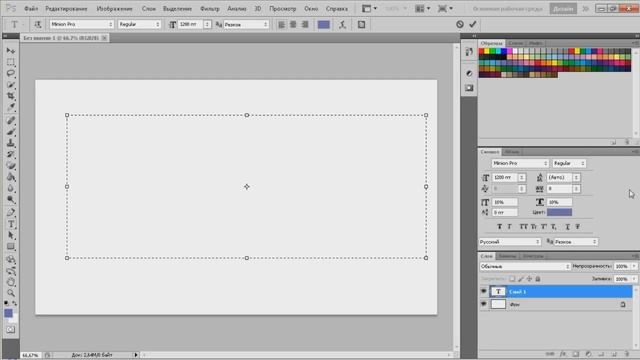Select the Zoom magnifier tool
The image size is (640, 360).
[11, 293]
